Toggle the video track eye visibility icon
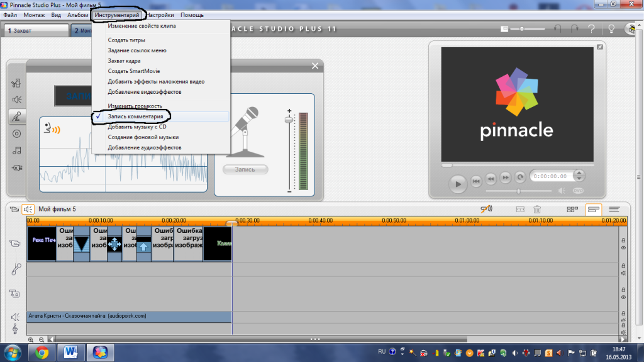The image size is (644, 362). (623, 247)
